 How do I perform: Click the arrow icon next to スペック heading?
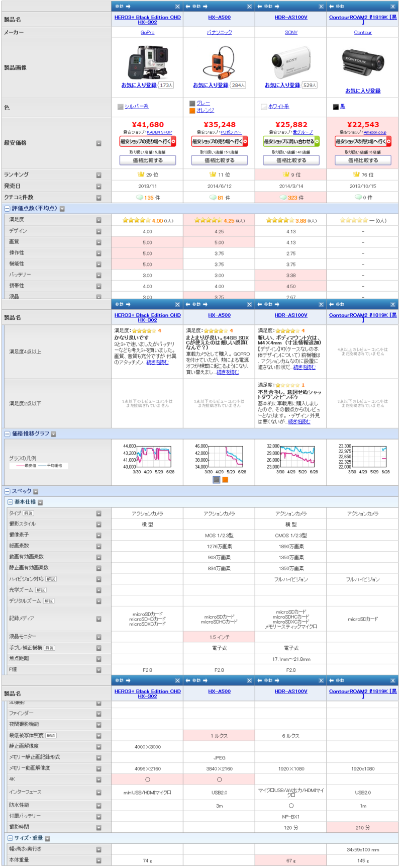(x=36, y=491)
